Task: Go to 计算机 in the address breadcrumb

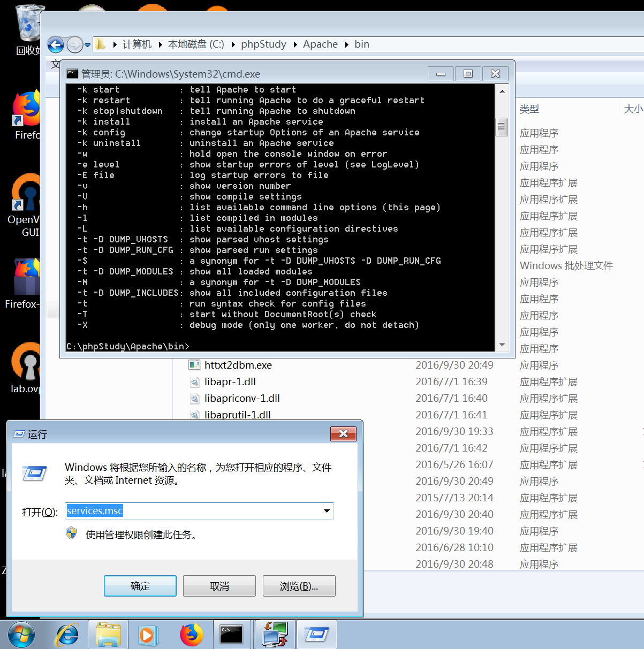Action: coord(137,44)
